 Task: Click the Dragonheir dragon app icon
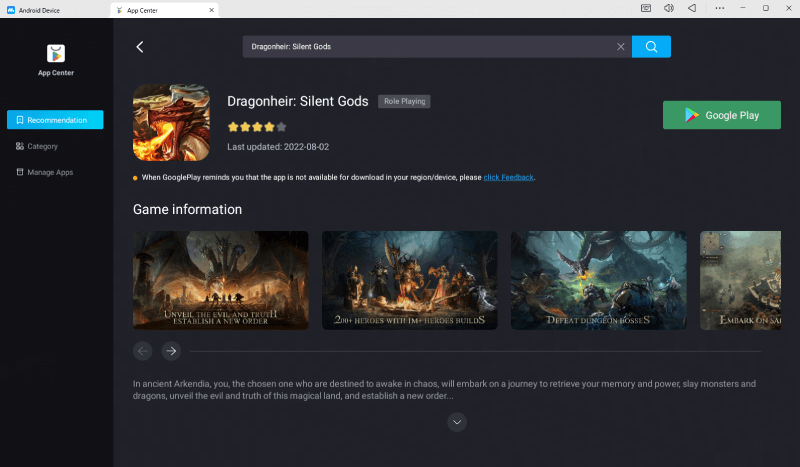pyautogui.click(x=171, y=122)
